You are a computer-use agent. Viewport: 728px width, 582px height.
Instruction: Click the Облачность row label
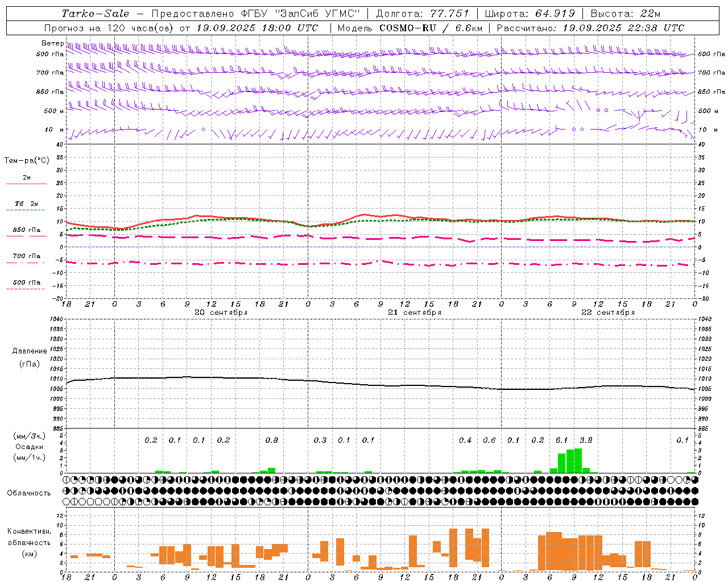click(x=29, y=493)
